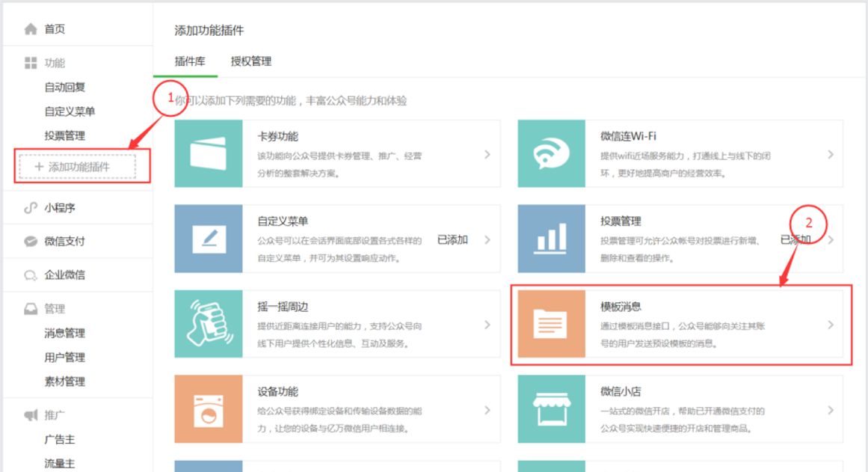This screenshot has width=868, height=472.
Task: Click 已添加 status on 自定义菜单 card
Action: (x=453, y=240)
